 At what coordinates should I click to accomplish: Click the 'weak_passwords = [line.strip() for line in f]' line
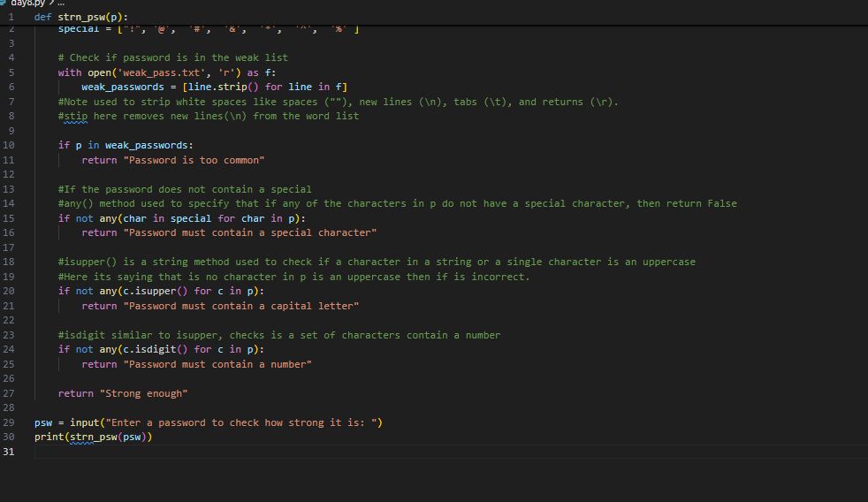coord(214,87)
